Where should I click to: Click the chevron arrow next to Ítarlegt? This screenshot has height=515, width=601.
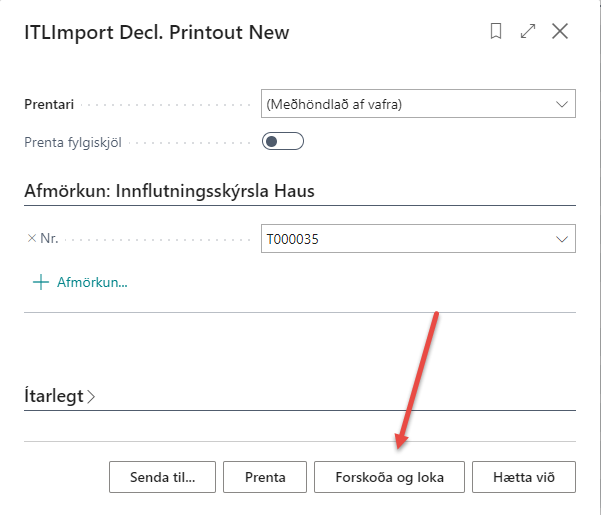[x=92, y=396]
